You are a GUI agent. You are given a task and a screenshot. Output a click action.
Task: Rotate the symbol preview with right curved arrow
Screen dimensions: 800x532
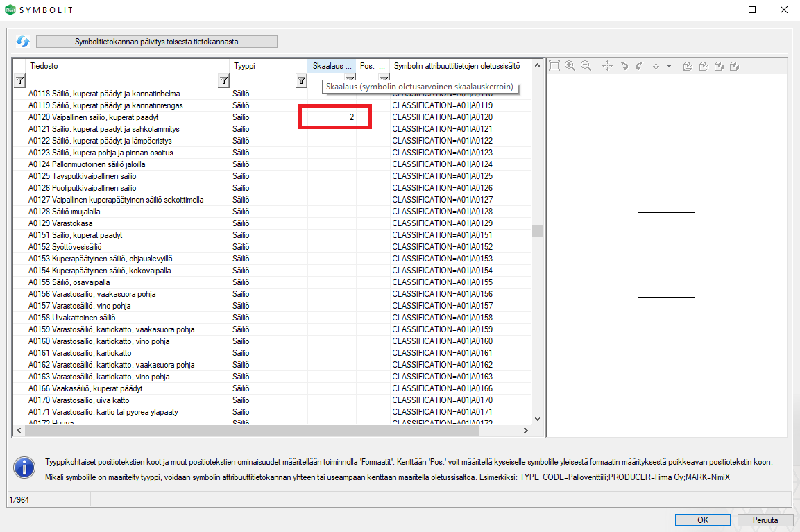(x=639, y=66)
